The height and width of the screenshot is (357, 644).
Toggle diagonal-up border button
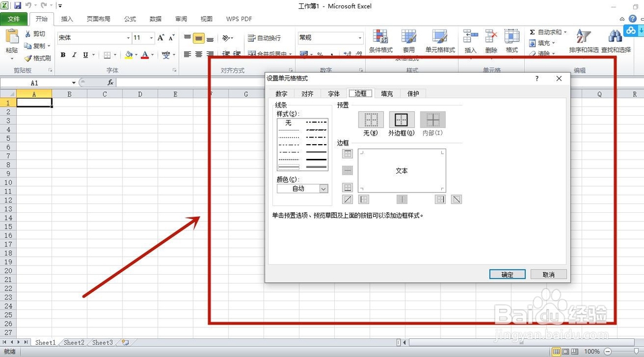[x=348, y=199]
